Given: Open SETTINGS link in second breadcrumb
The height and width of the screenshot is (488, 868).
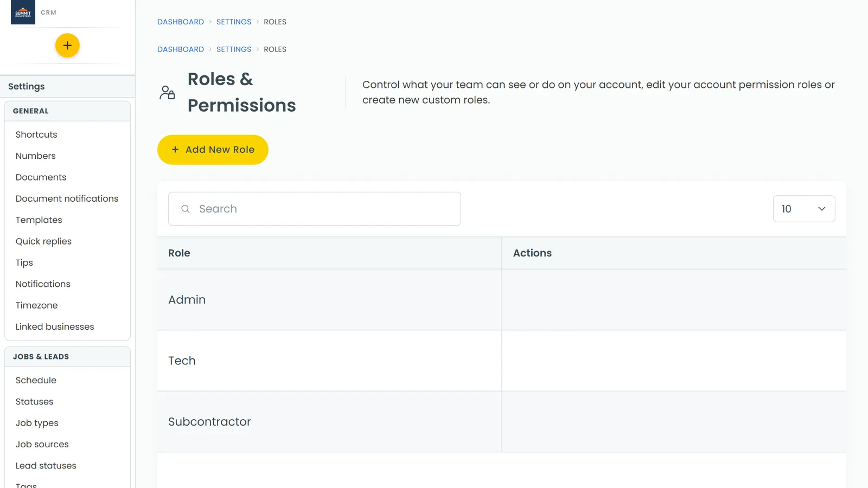Looking at the screenshot, I should (234, 49).
